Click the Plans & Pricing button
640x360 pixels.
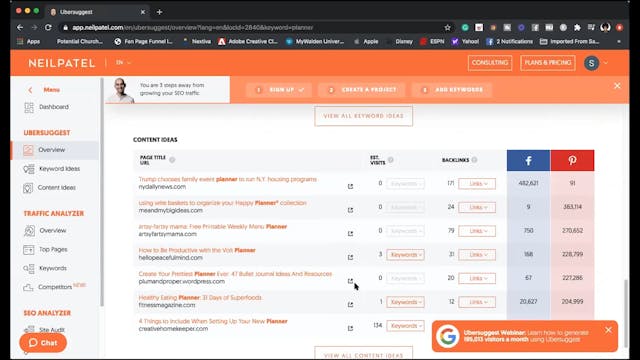tap(548, 63)
